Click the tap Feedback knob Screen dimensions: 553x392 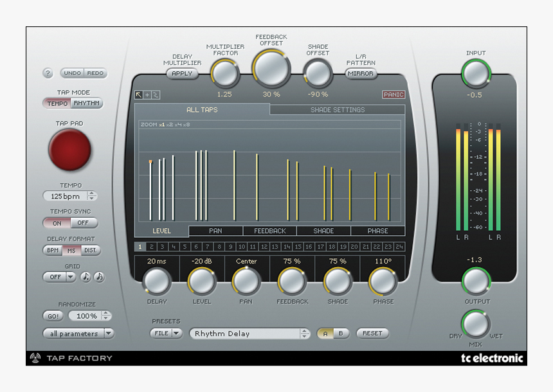292,281
